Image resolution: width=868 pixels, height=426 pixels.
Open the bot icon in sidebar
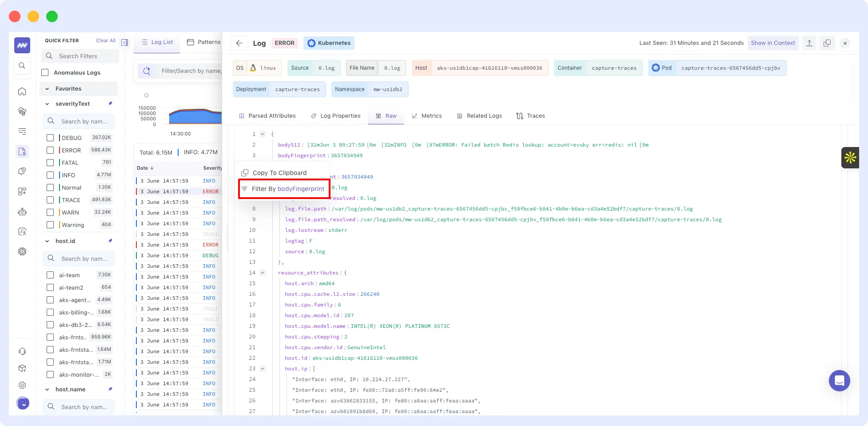[22, 212]
